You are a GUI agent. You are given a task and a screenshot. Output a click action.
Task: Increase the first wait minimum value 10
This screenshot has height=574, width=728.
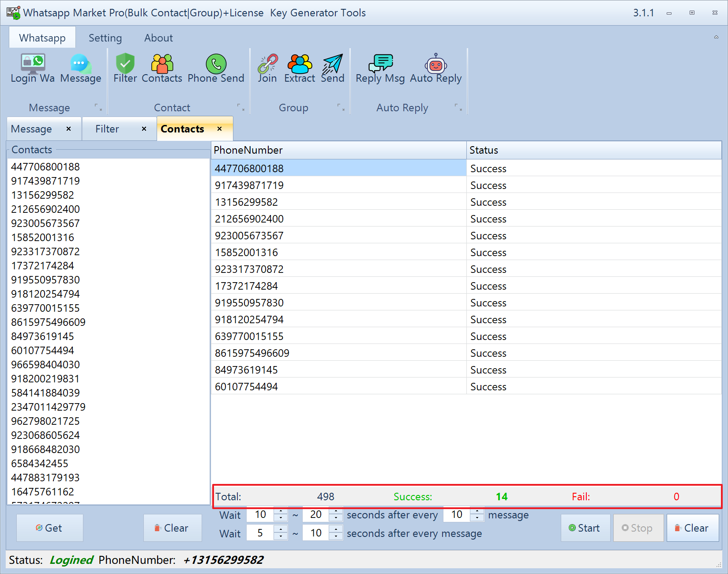pos(281,511)
